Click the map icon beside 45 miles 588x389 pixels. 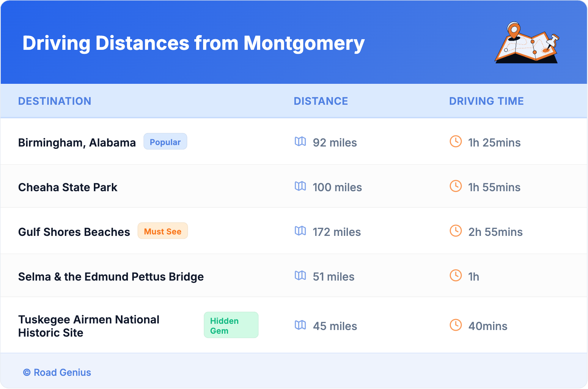point(300,325)
